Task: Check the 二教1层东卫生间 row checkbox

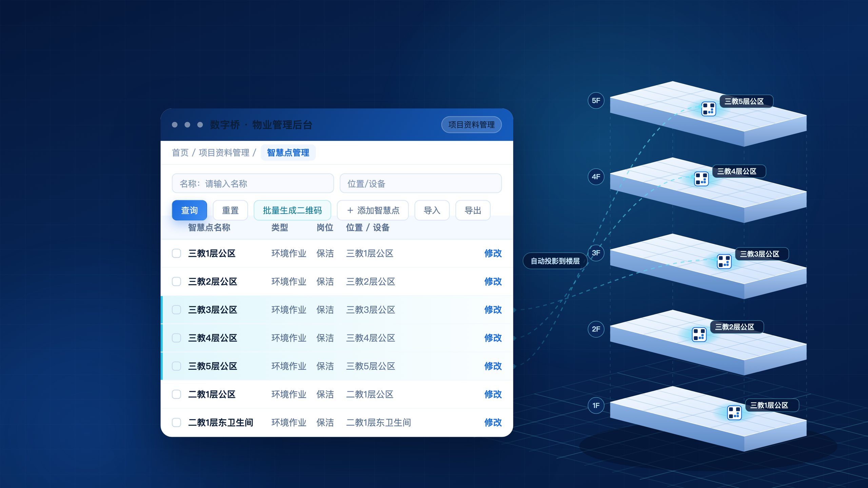Action: 176,422
